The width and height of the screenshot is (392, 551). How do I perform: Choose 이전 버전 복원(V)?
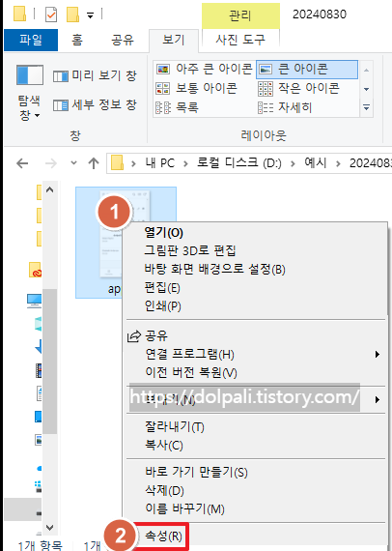click(x=191, y=372)
